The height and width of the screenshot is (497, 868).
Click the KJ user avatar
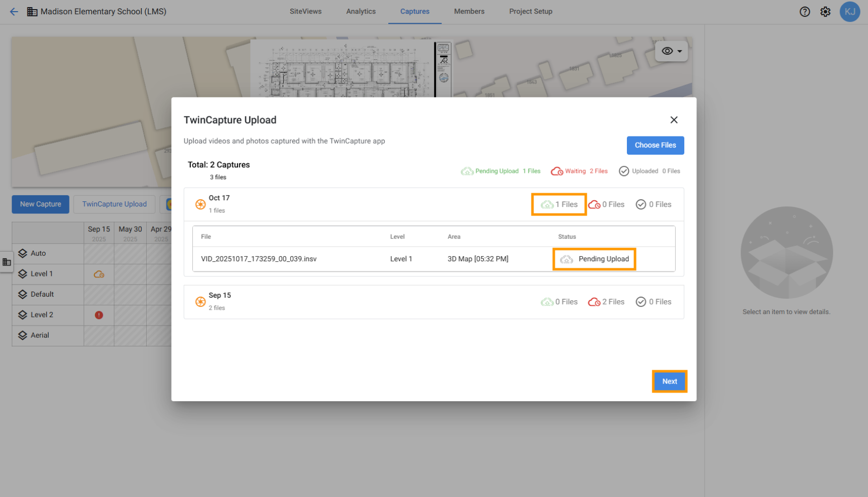click(x=850, y=12)
